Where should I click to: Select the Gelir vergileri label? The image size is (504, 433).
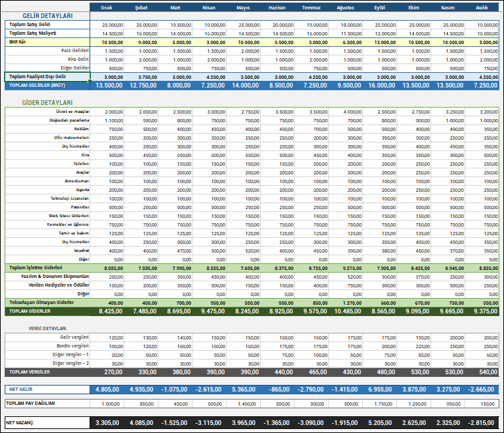tap(74, 337)
